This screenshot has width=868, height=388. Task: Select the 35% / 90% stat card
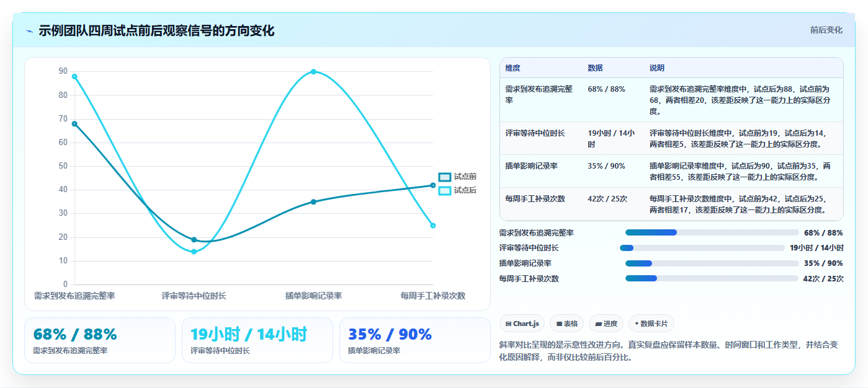tap(414, 340)
